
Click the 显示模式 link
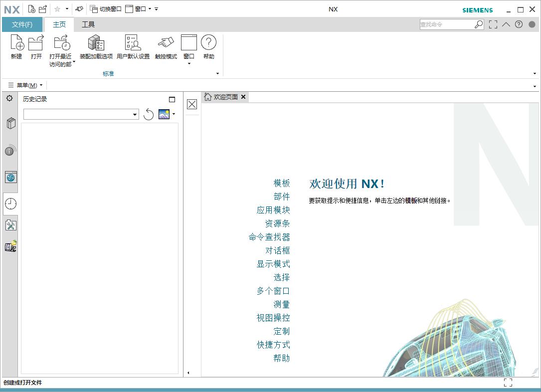(x=273, y=264)
